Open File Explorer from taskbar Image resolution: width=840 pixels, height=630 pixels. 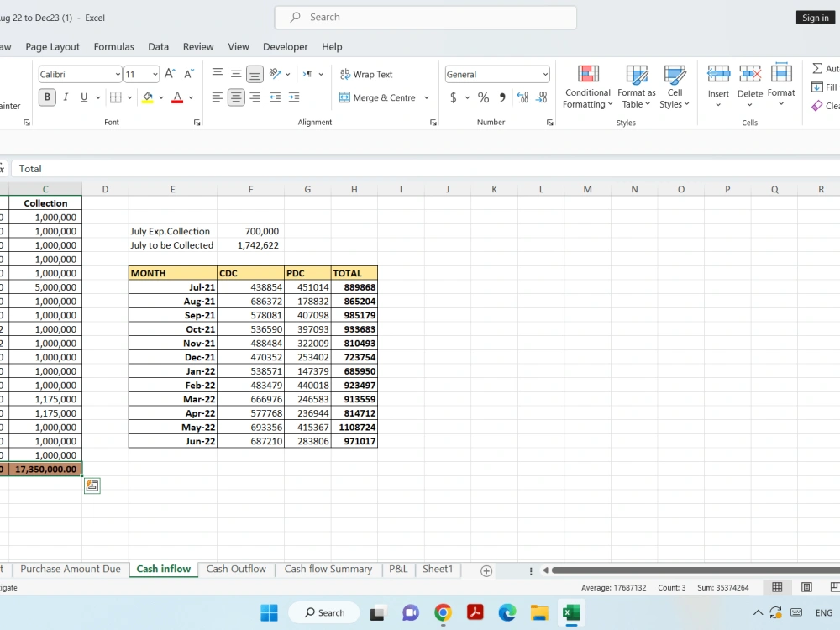(539, 612)
